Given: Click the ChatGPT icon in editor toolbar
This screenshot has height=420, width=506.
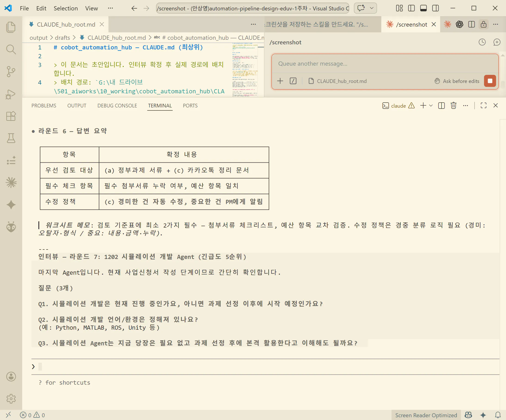Looking at the screenshot, I should pos(459,24).
